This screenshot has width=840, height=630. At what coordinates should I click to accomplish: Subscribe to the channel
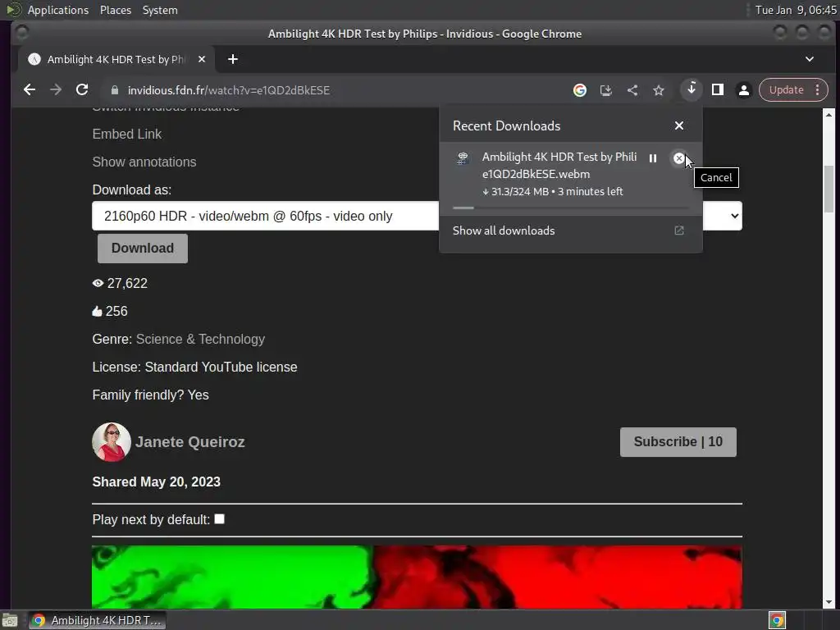pyautogui.click(x=678, y=442)
